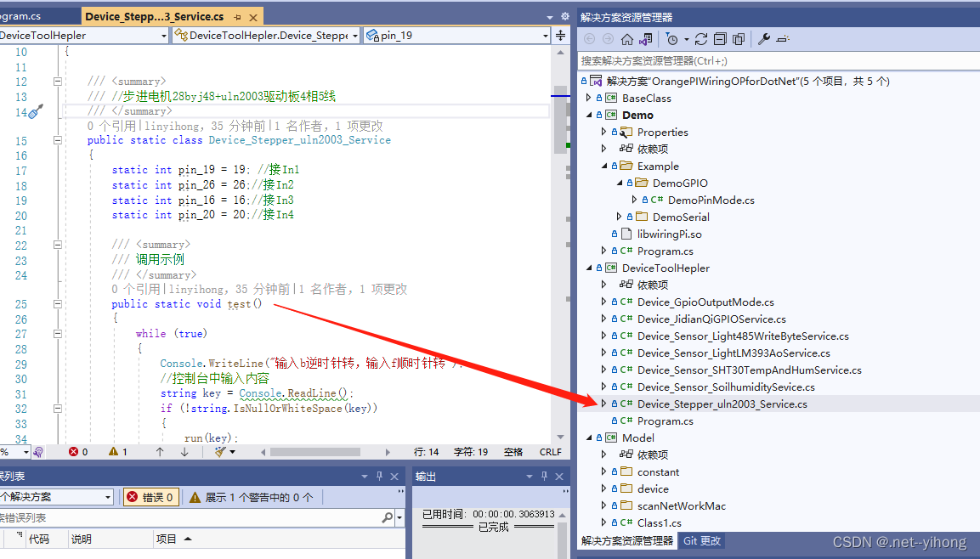Close the Device_Stepp...3_Service.cs tab
Viewport: 980px width, 559px height.
(x=253, y=17)
